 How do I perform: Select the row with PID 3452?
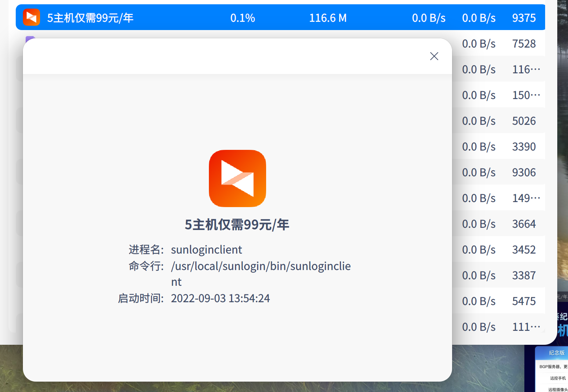499,249
